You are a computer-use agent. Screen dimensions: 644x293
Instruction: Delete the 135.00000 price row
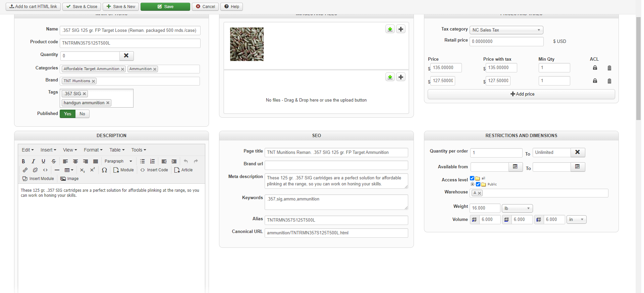point(609,68)
